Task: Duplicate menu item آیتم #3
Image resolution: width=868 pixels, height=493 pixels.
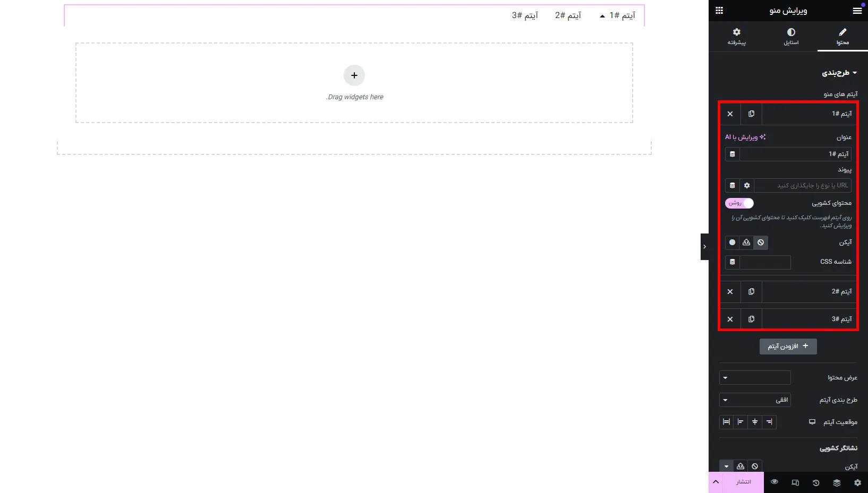Action: point(751,319)
